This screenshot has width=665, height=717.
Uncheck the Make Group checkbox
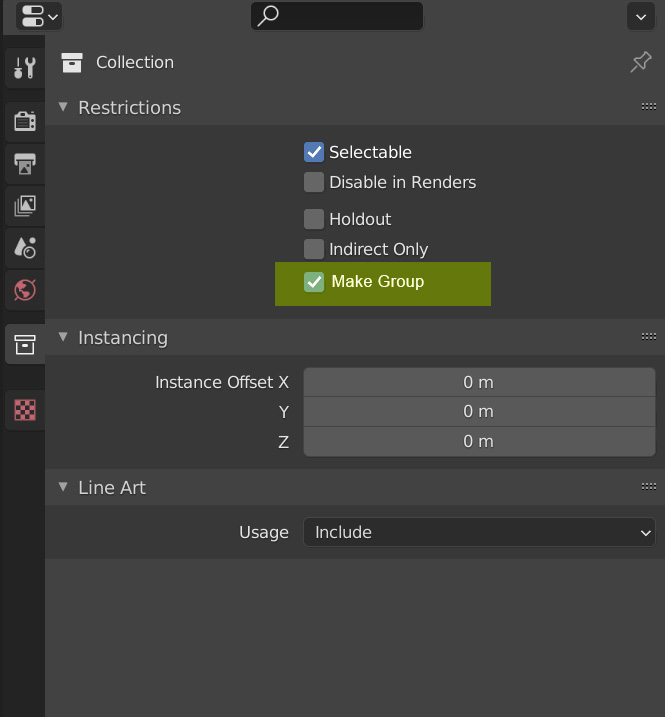(x=314, y=282)
